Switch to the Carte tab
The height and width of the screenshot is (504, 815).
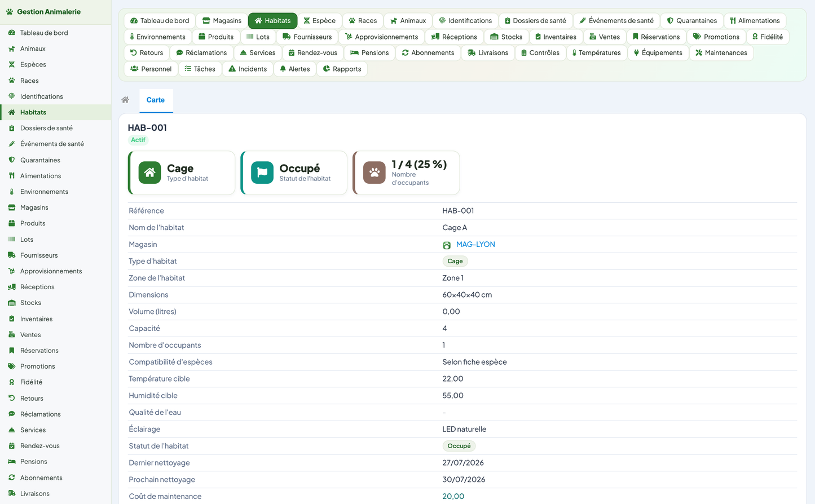click(156, 100)
